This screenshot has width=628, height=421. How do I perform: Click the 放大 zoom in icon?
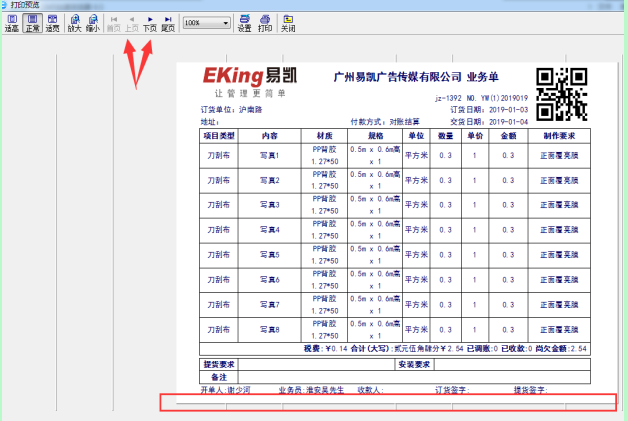(x=74, y=24)
